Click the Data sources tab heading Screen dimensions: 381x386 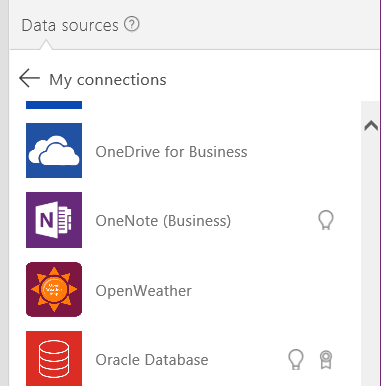70,26
